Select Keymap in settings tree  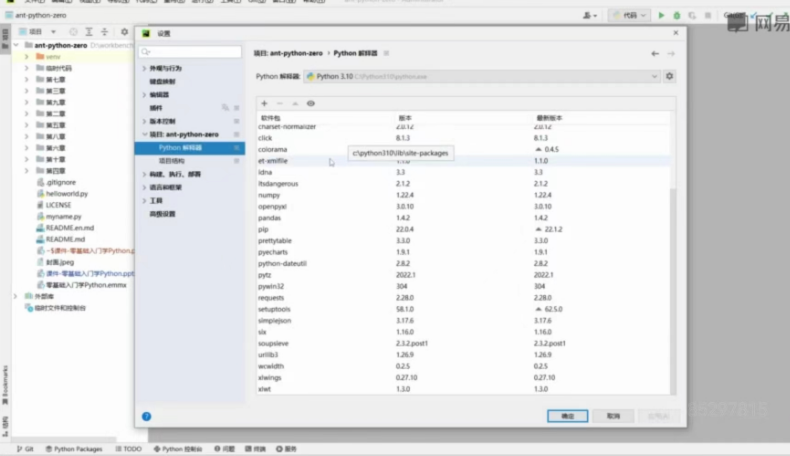[x=189, y=82]
